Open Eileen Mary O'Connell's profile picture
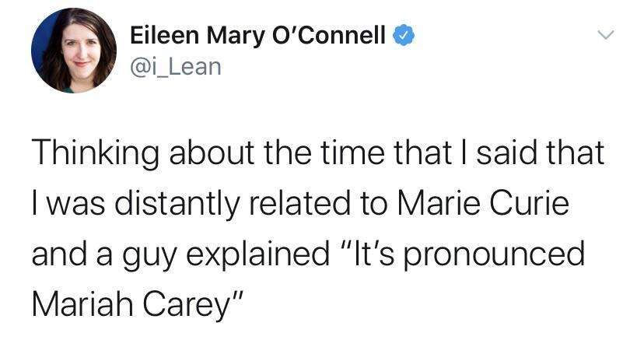Viewport: 644px width, 361px height. click(74, 51)
